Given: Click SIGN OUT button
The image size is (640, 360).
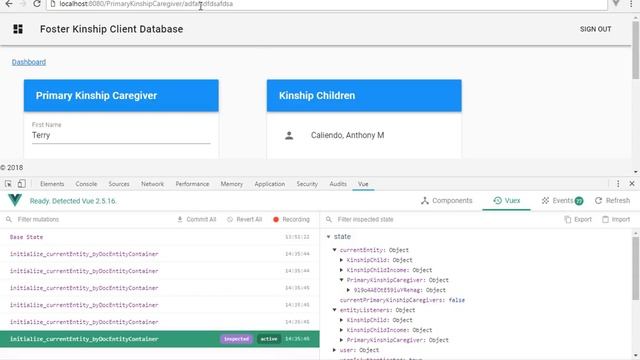Looking at the screenshot, I should click(596, 29).
